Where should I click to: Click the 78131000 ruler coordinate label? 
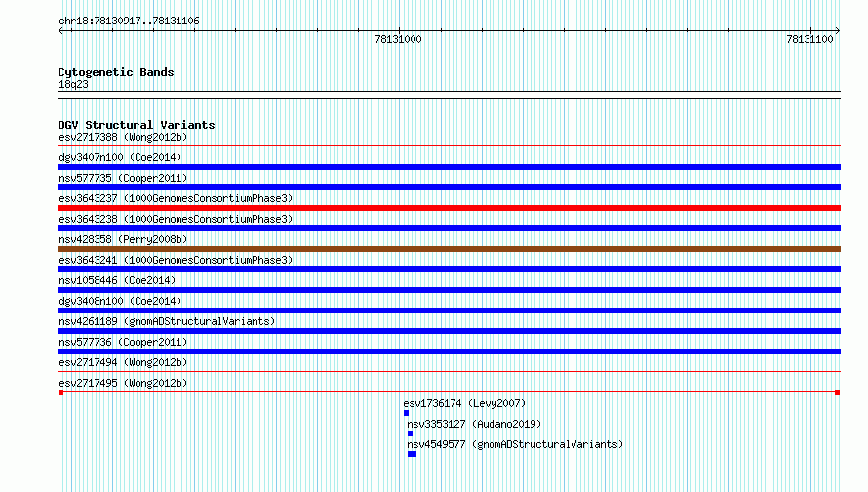click(398, 39)
